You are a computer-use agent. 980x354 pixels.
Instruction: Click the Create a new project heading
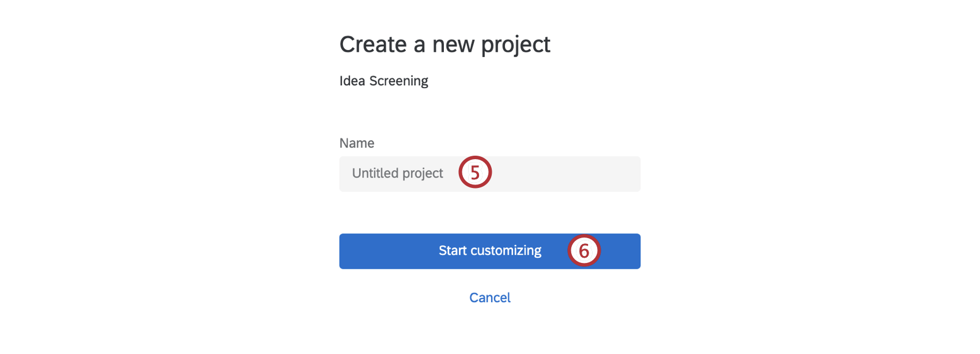pyautogui.click(x=445, y=44)
